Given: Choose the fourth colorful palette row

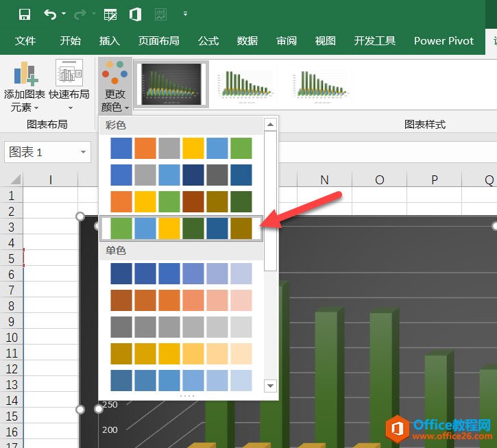Looking at the screenshot, I should (182, 228).
